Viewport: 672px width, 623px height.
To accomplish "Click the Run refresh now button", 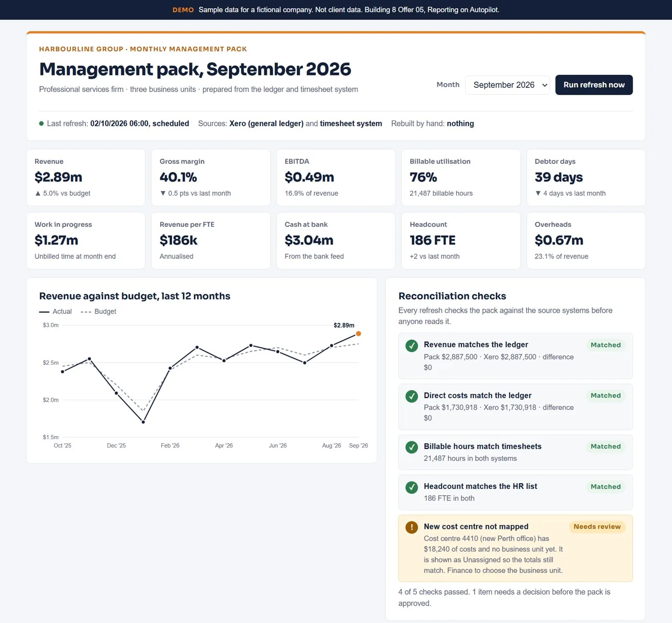I will pos(594,85).
